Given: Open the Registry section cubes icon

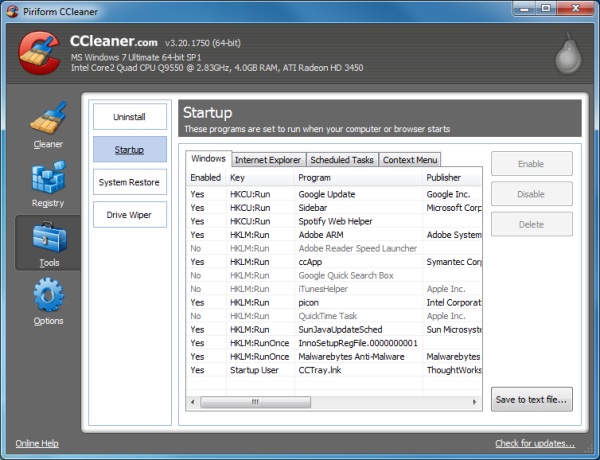Looking at the screenshot, I should point(48,177).
